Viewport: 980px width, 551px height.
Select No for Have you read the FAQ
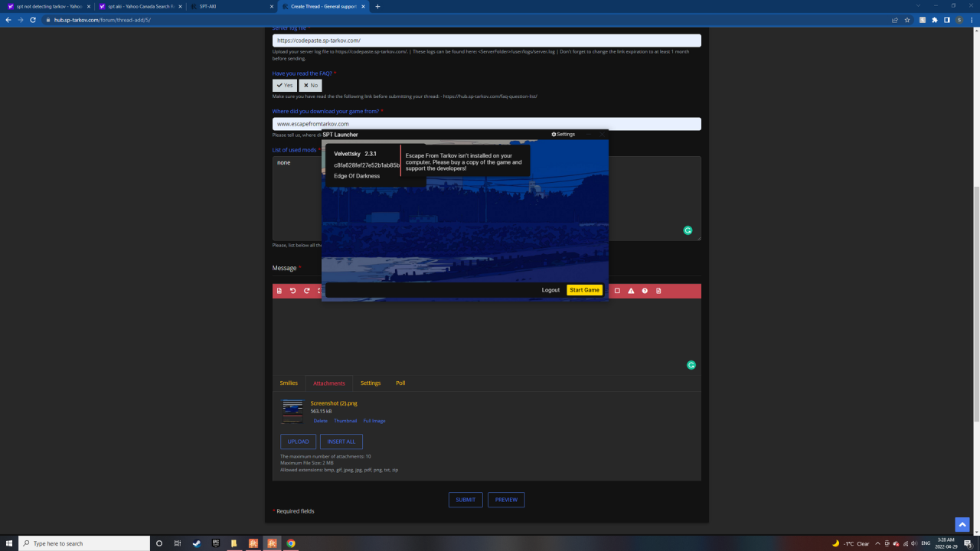click(x=310, y=86)
